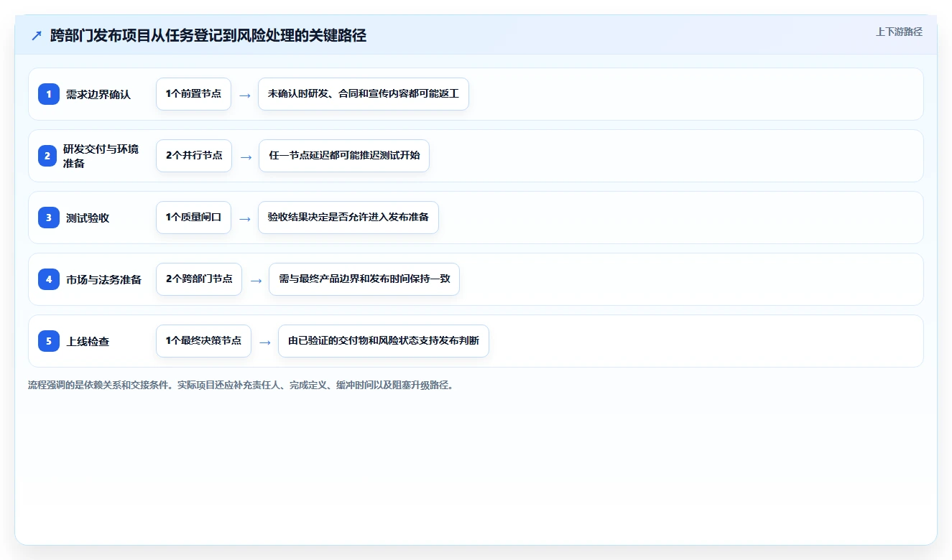Image resolution: width=952 pixels, height=560 pixels.
Task: Click the footnote starting 流程强调的是依赖关系
Action: click(x=241, y=386)
